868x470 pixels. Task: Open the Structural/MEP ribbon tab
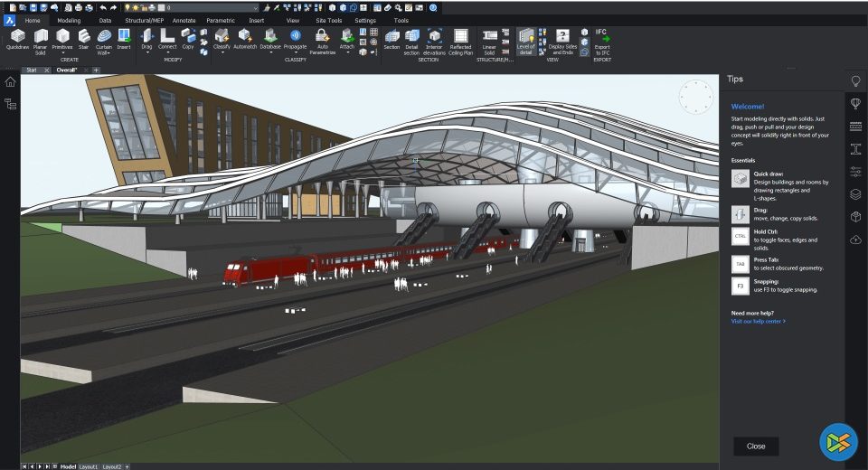(x=143, y=20)
